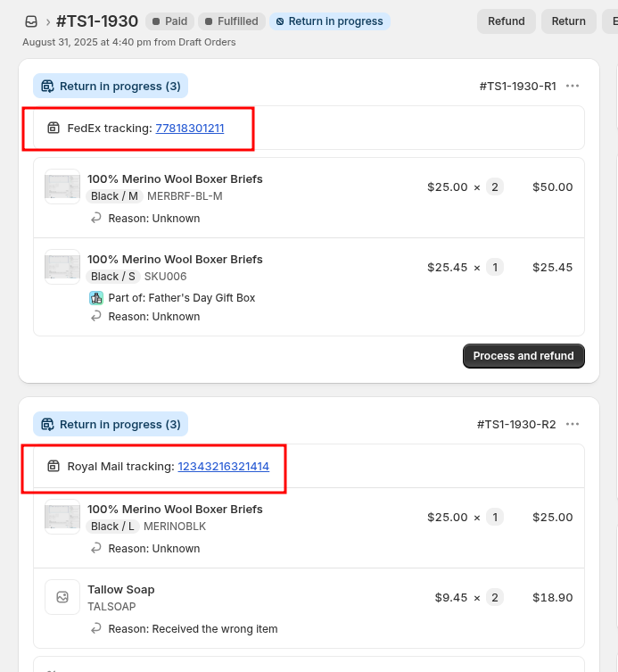Open FedEx tracking number 77818301211

(x=189, y=129)
